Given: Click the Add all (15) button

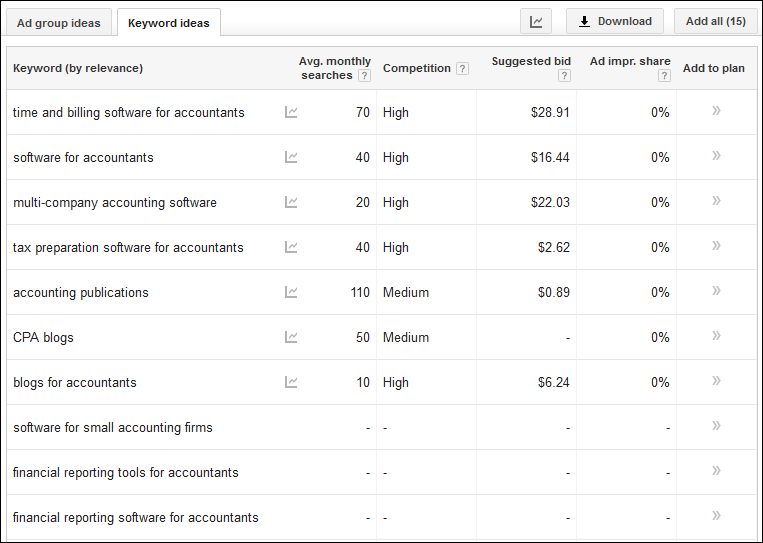Looking at the screenshot, I should tap(715, 21).
